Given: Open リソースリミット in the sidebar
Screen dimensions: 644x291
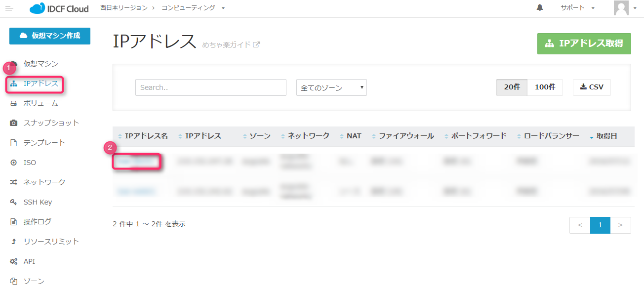Looking at the screenshot, I should pos(51,242).
